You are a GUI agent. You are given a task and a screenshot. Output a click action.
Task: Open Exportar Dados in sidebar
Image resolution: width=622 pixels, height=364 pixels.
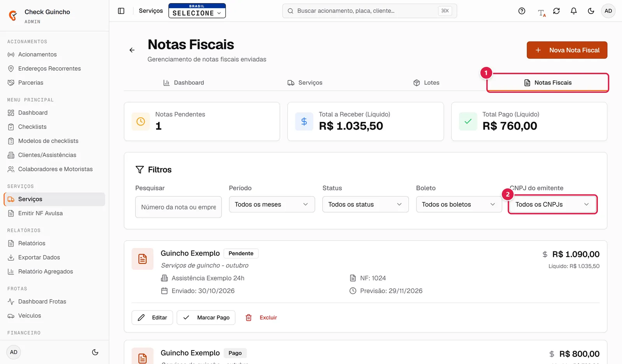[54, 257]
